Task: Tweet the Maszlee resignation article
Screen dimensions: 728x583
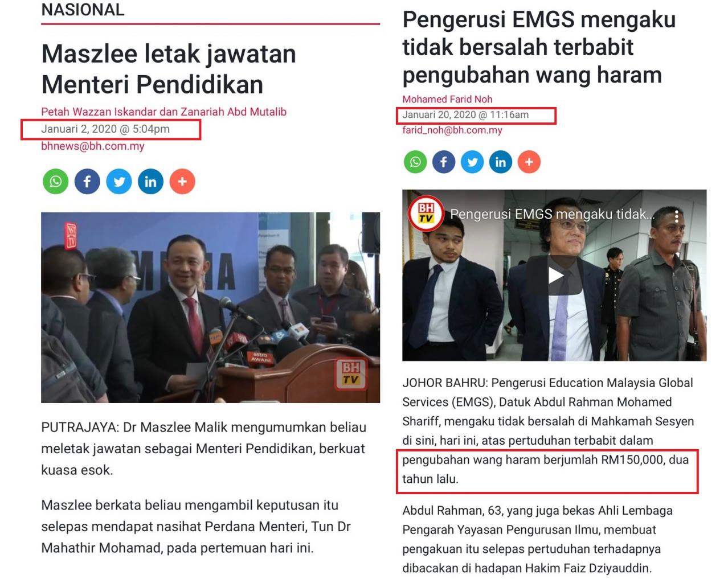Action: tap(119, 182)
